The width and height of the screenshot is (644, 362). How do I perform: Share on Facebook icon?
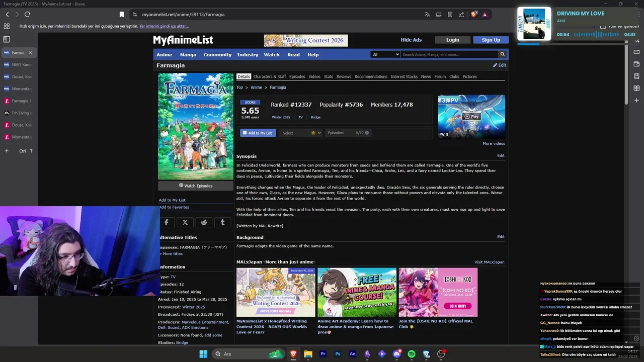pyautogui.click(x=167, y=222)
